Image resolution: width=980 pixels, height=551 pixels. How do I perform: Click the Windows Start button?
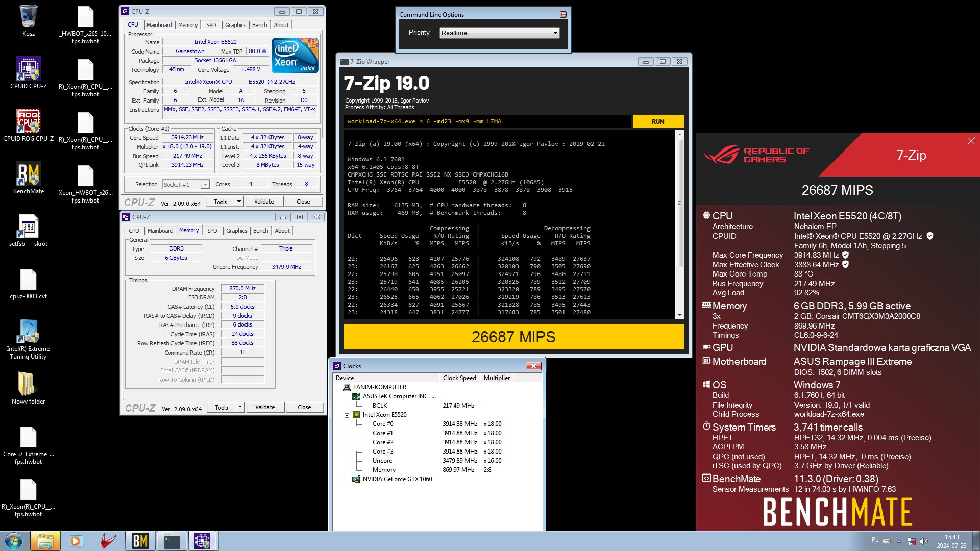14,541
